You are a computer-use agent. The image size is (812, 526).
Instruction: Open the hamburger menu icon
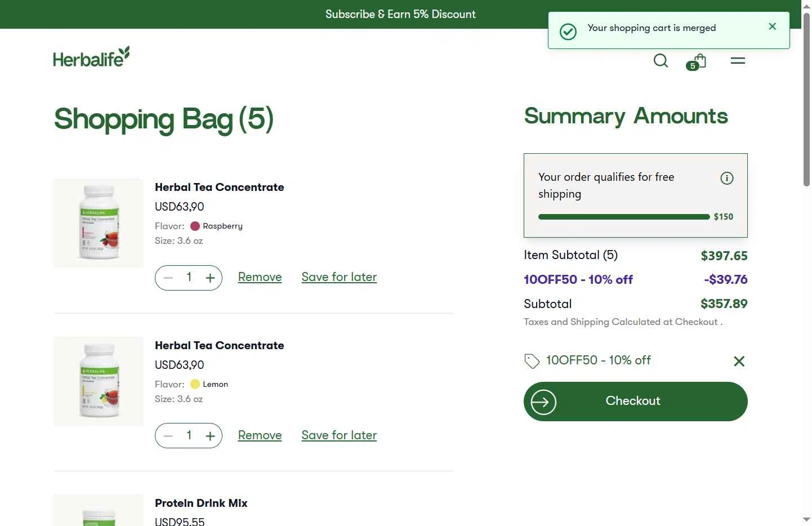point(738,60)
